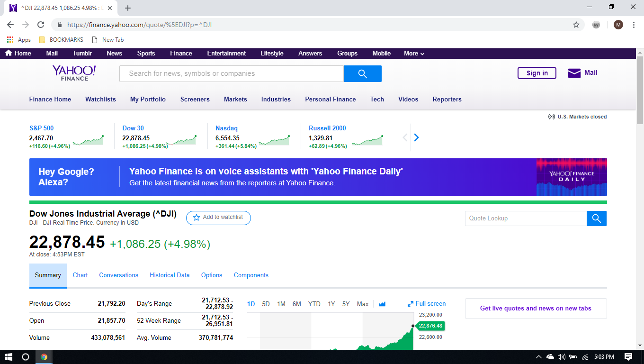The image size is (644, 364).
Task: Set chart range to 5D
Action: point(266,304)
